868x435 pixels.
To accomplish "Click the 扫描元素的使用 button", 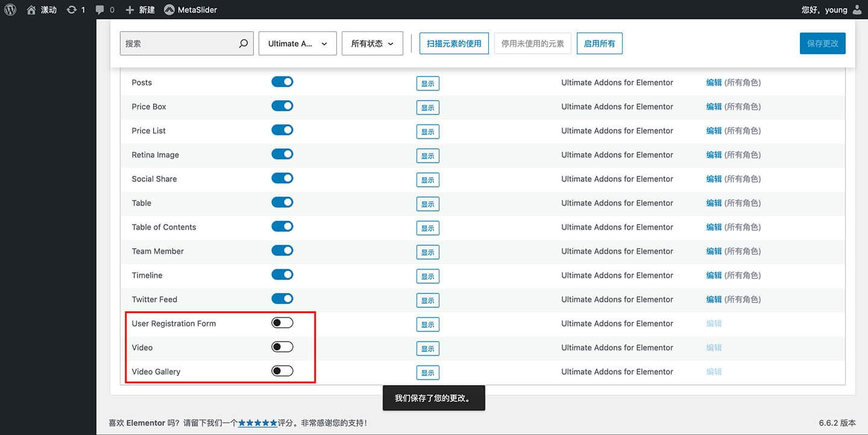I will (x=454, y=43).
